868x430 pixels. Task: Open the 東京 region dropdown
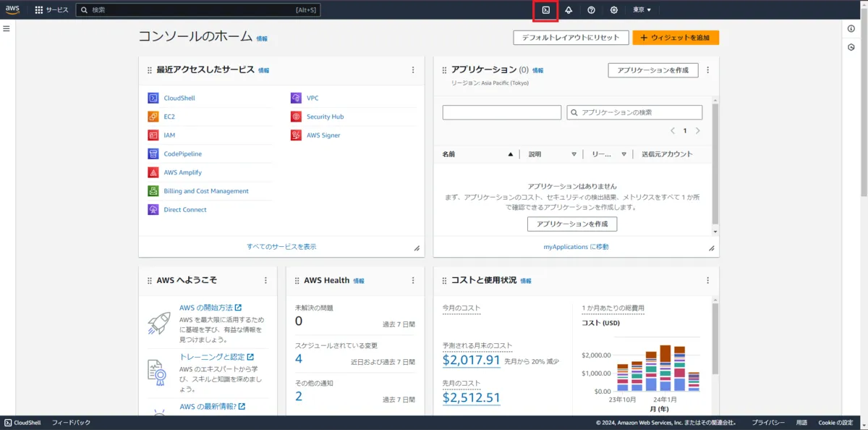point(642,10)
